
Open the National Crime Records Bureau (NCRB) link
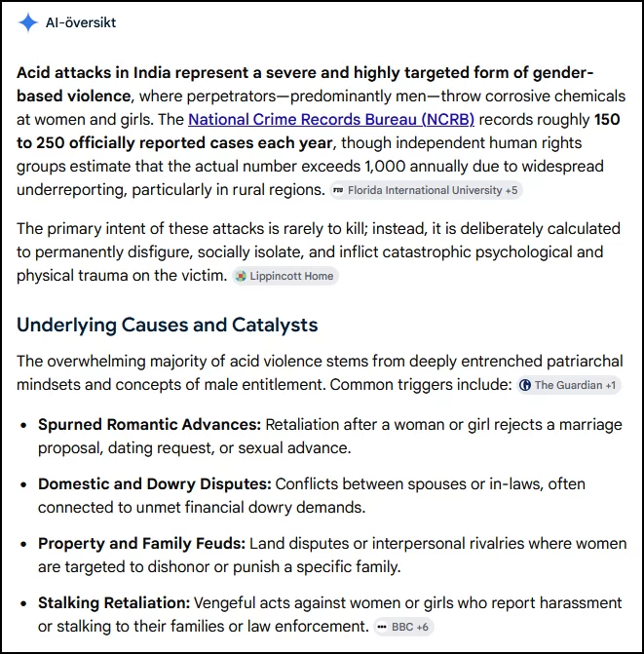(331, 120)
